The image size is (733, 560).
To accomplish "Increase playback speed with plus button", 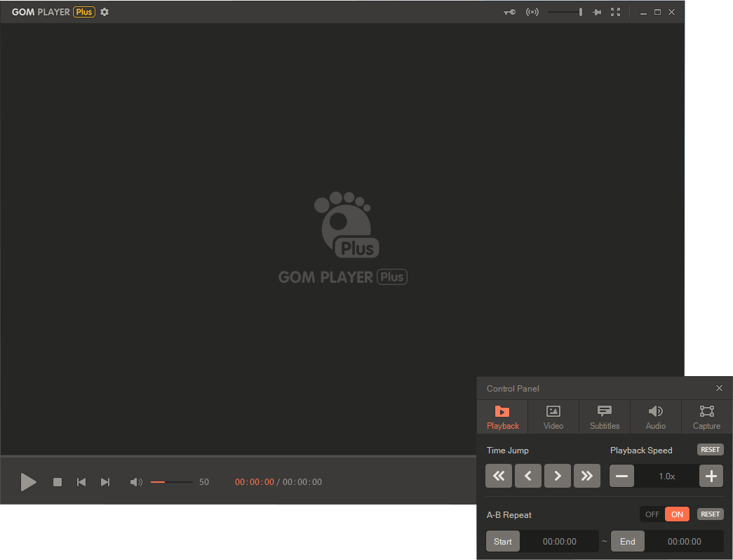I will [711, 476].
